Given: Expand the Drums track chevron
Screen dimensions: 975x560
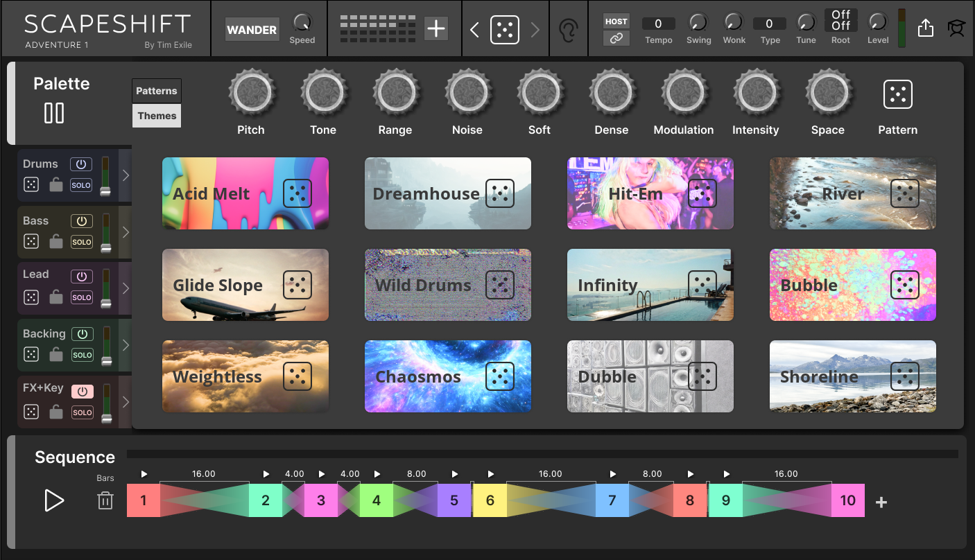Looking at the screenshot, I should tap(126, 175).
